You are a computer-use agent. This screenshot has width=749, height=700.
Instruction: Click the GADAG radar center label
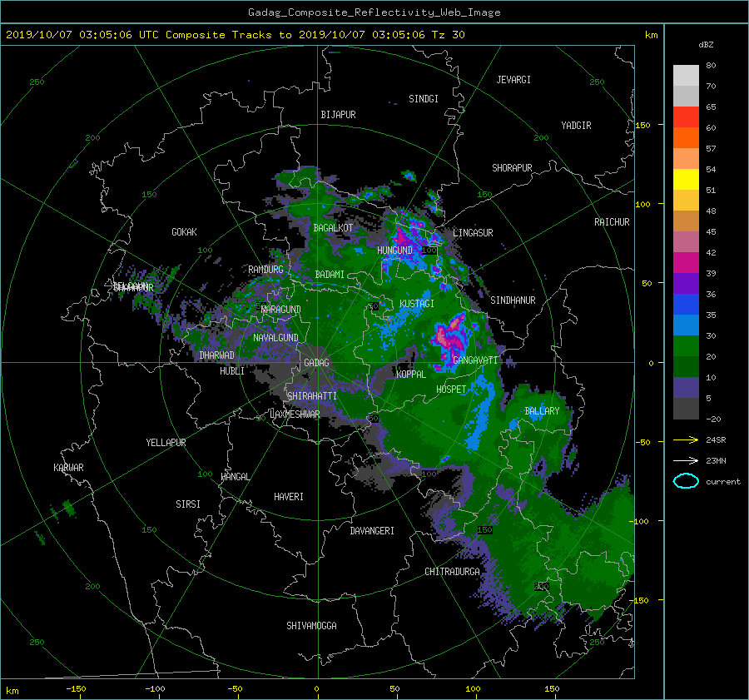(317, 363)
